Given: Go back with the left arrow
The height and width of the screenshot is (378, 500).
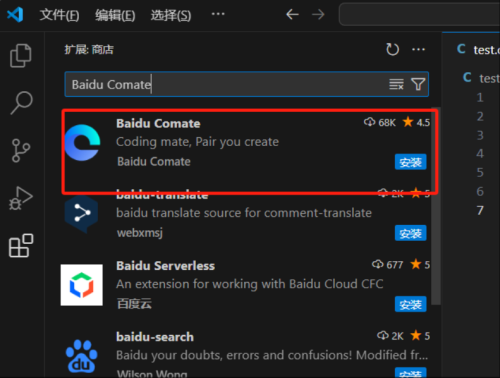Looking at the screenshot, I should (x=292, y=14).
